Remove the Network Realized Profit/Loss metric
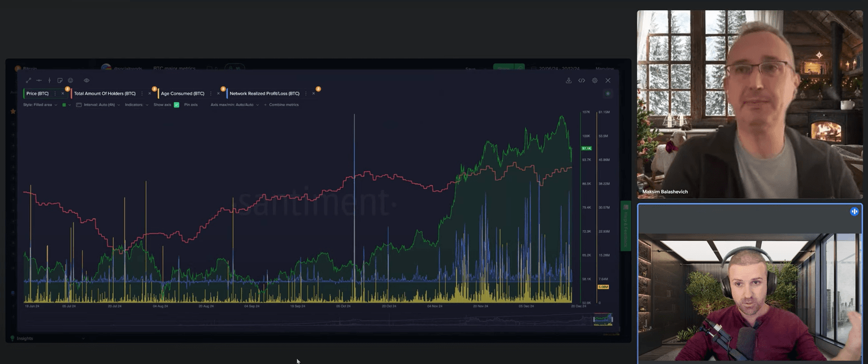This screenshot has width=868, height=364. (314, 93)
